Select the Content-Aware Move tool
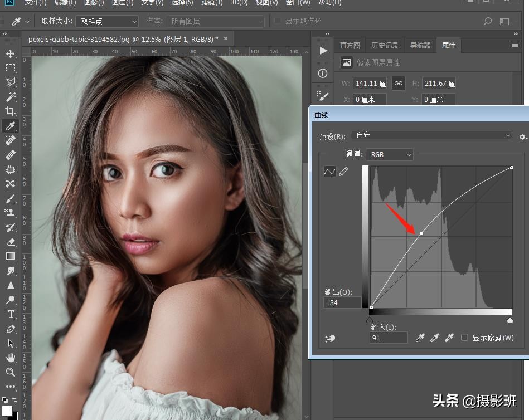The width and height of the screenshot is (529, 420). pyautogui.click(x=11, y=184)
